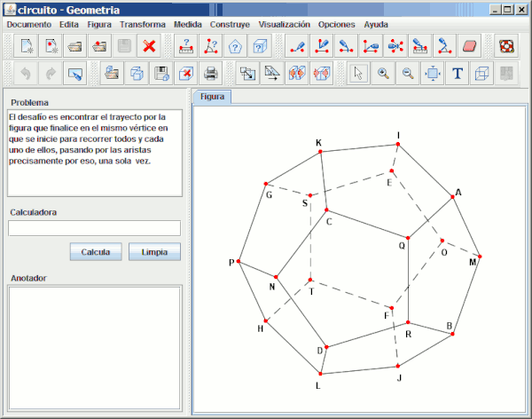The height and width of the screenshot is (419, 532).
Task: Open the Construye menu
Action: 230,25
